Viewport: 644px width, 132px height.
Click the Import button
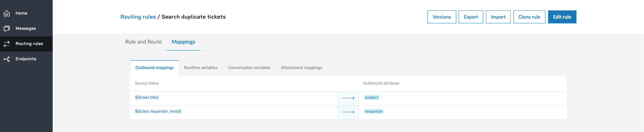(498, 17)
